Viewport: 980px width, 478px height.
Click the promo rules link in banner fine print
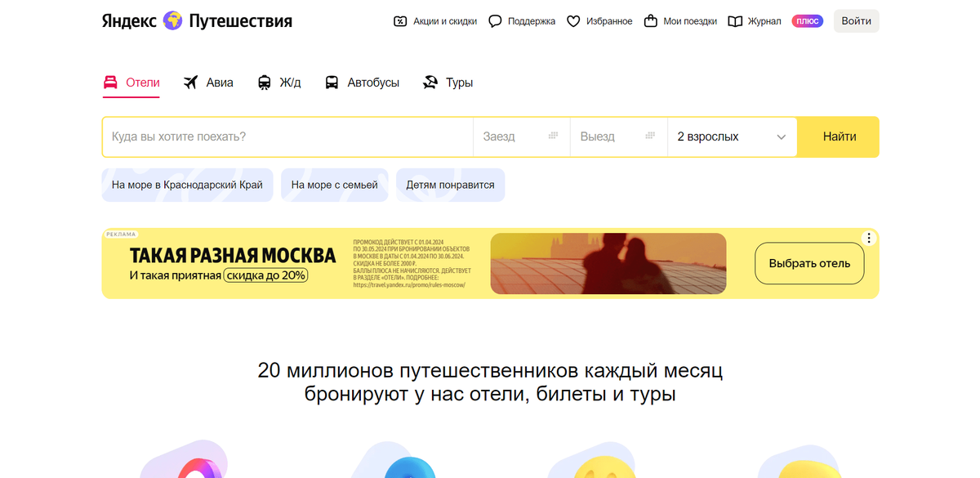point(409,285)
